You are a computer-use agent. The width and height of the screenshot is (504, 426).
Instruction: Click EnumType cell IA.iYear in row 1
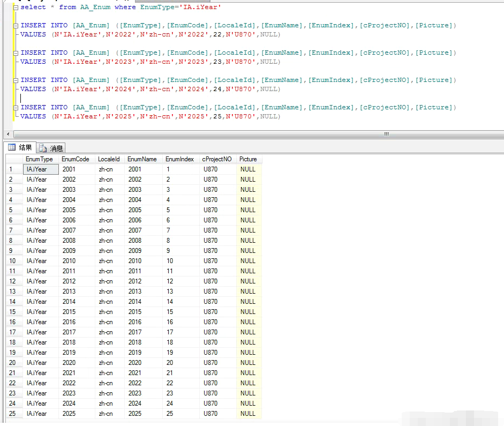[41, 169]
